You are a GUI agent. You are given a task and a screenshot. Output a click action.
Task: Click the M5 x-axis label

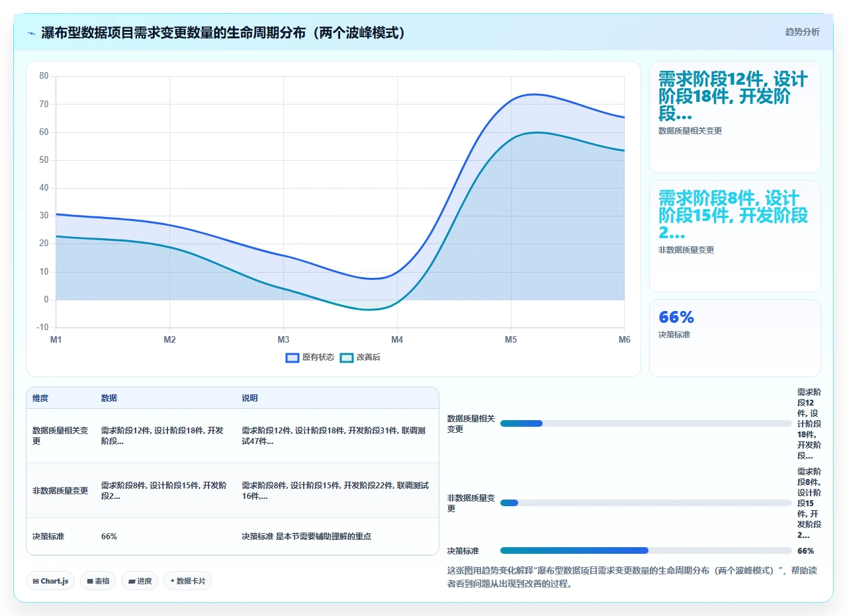511,340
